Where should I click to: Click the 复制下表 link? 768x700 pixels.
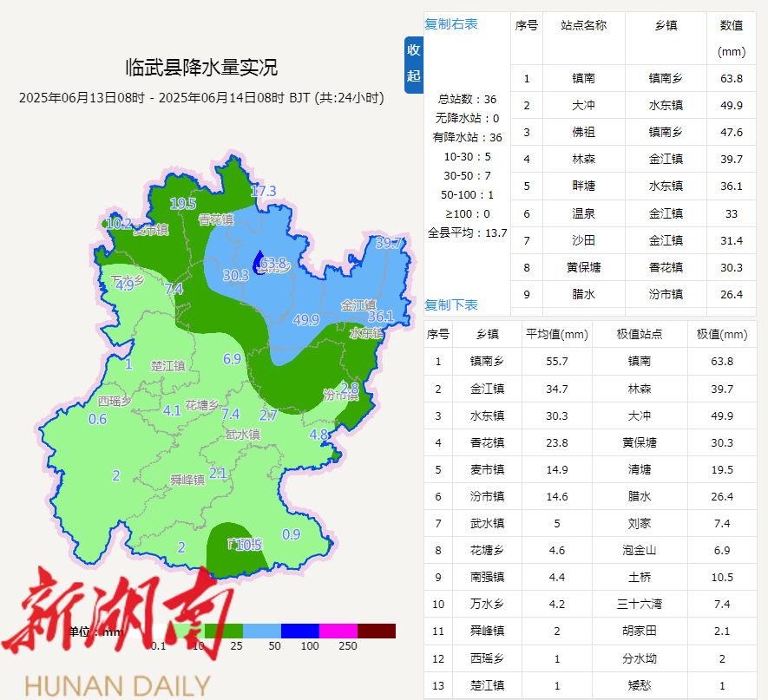point(450,304)
